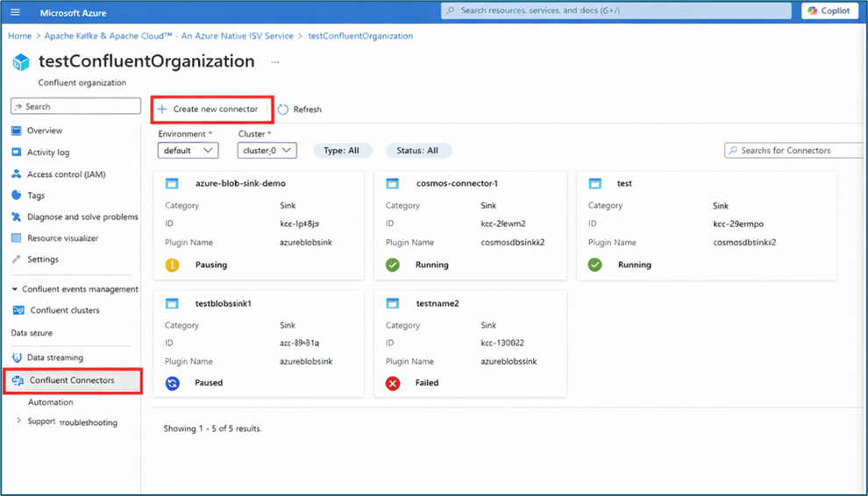
Task: Click the test connector card icon
Action: coord(595,183)
